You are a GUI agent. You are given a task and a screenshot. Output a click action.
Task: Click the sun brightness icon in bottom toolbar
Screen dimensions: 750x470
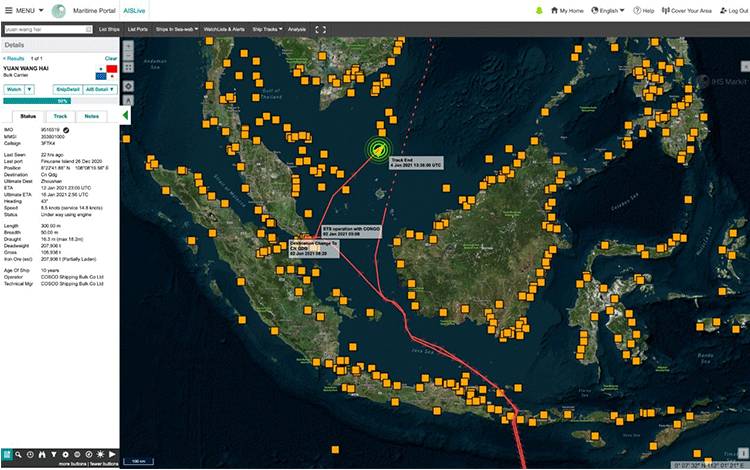pos(100,454)
